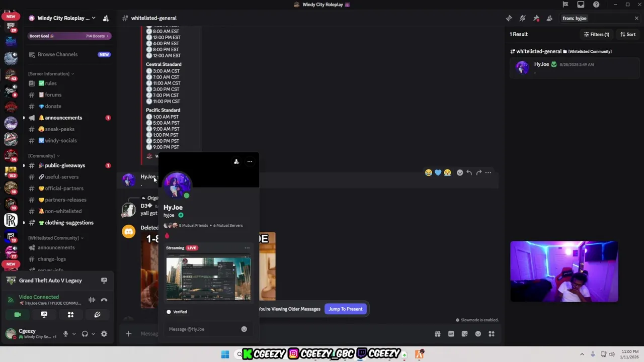Open the Threads icon in channel header

509,18
